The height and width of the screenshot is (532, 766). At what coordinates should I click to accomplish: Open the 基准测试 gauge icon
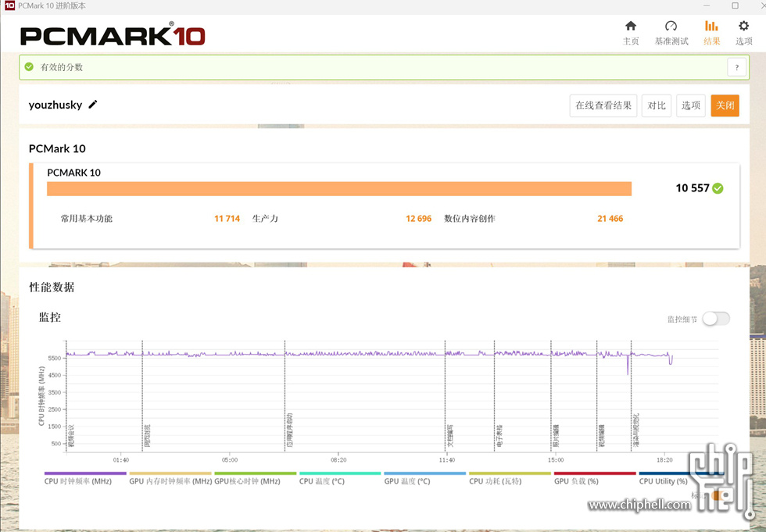click(671, 26)
